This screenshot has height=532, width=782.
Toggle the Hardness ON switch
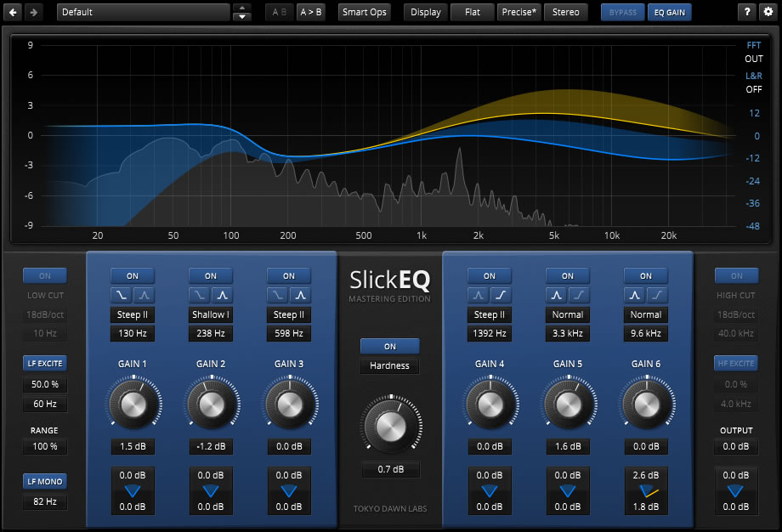click(x=389, y=346)
